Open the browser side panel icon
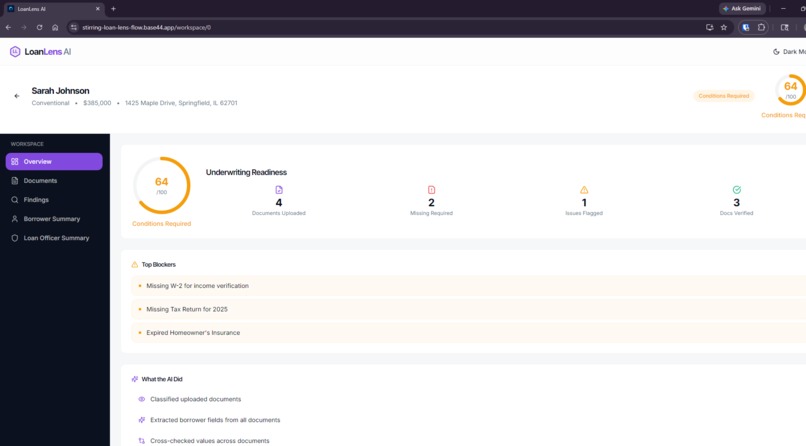 pos(784,27)
